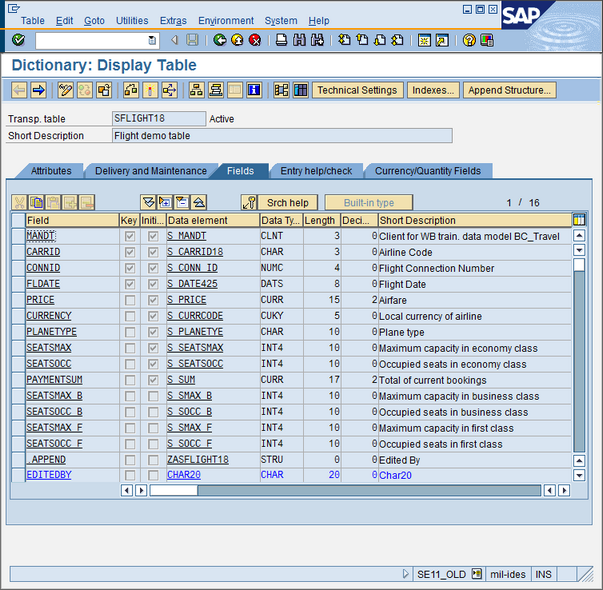This screenshot has height=590, width=603.
Task: Click the green Enter checkmark icon
Action: click(18, 40)
